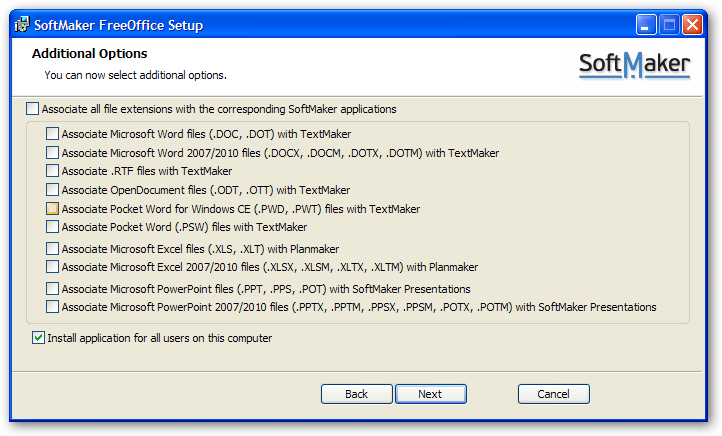
Task: Minimize the setup window
Action: (646, 25)
